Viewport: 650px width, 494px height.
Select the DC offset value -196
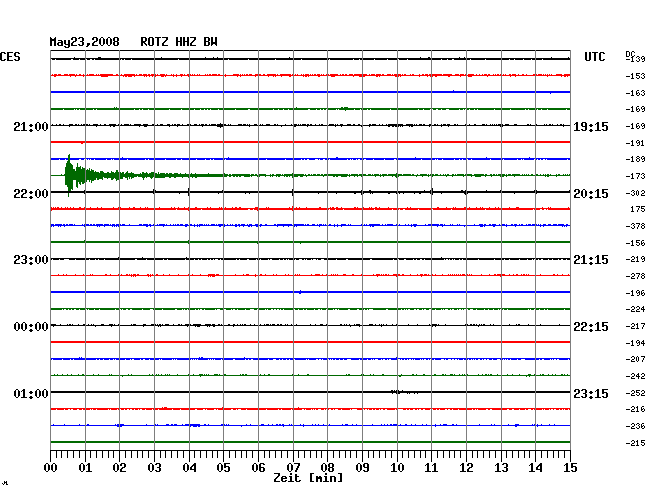[635, 293]
